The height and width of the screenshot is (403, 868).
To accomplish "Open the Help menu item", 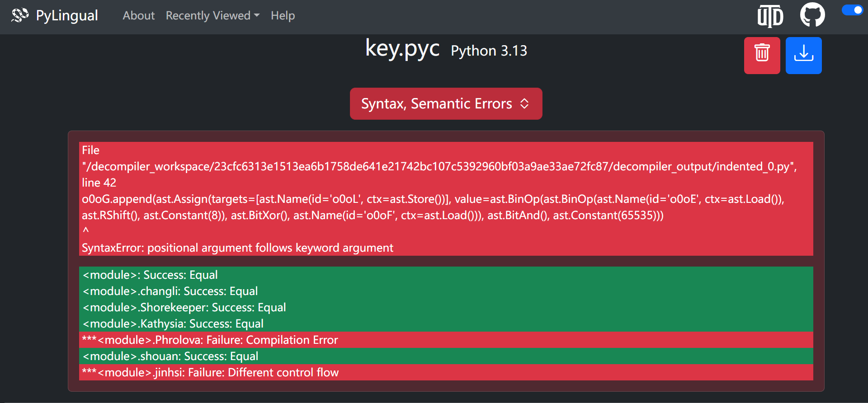I will (283, 16).
